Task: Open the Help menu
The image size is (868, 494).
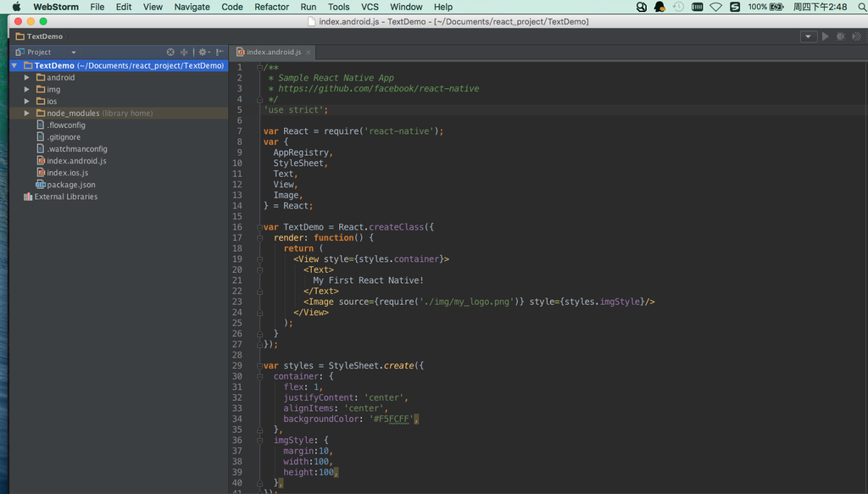Action: tap(442, 7)
